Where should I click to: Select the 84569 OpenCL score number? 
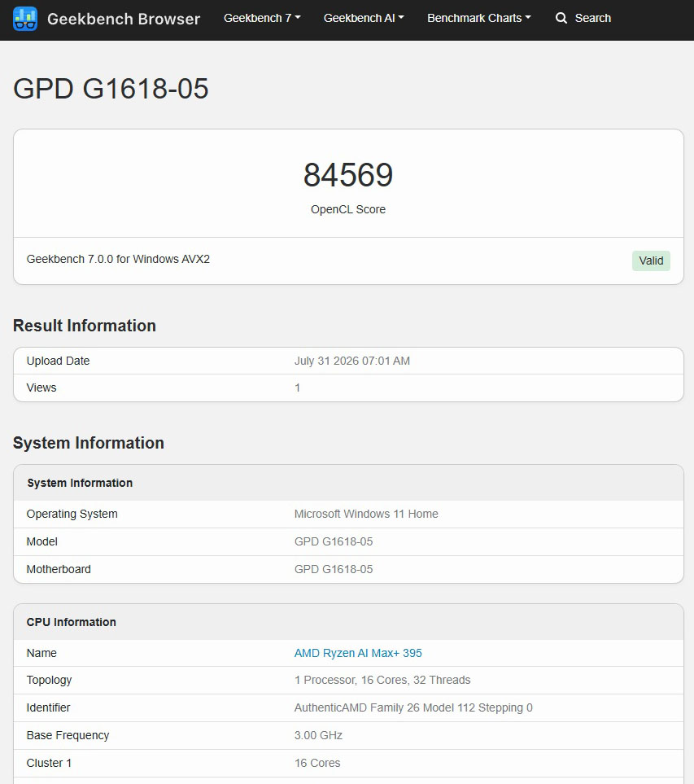[348, 175]
